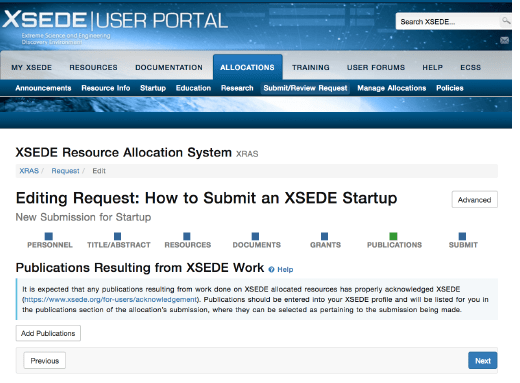Open the Policies submenu item

[450, 88]
